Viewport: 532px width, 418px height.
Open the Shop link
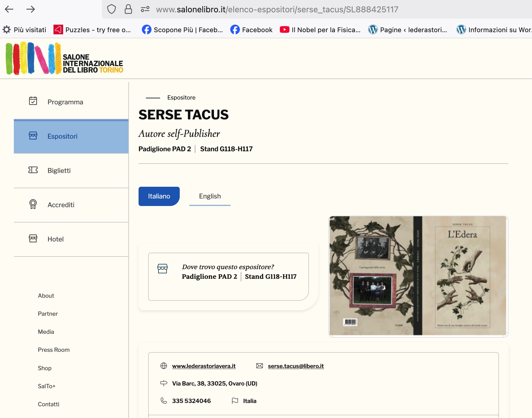44,368
